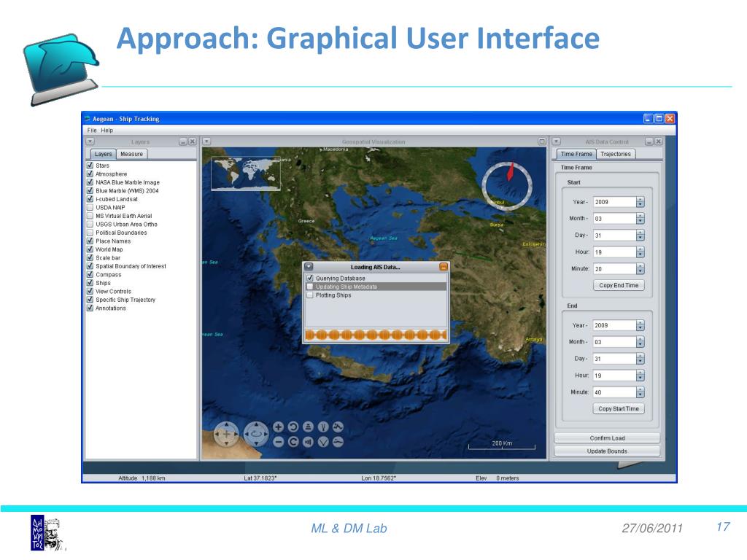Click the down arrow on the look control

pos(256,444)
